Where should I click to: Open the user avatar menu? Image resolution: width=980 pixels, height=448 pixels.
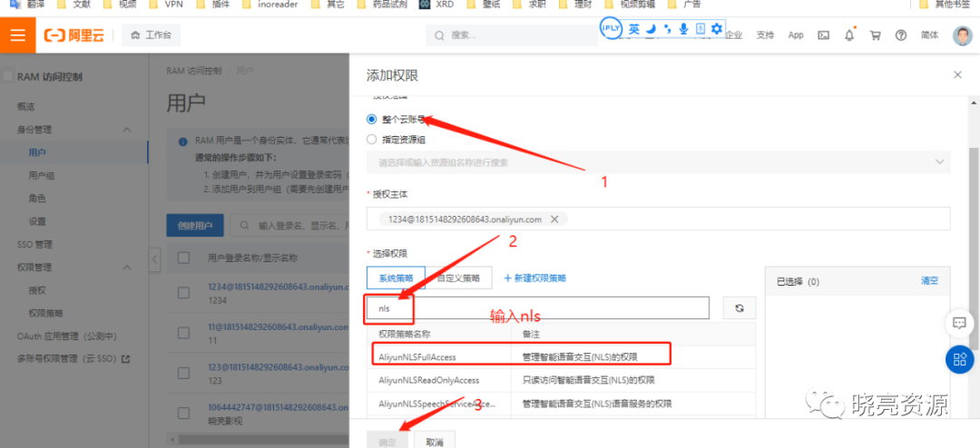coord(963,35)
